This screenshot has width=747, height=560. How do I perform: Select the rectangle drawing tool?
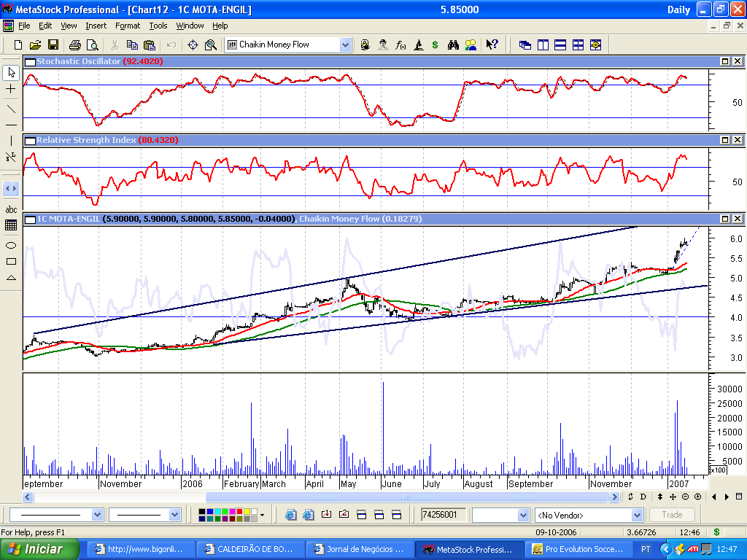pyautogui.click(x=11, y=261)
